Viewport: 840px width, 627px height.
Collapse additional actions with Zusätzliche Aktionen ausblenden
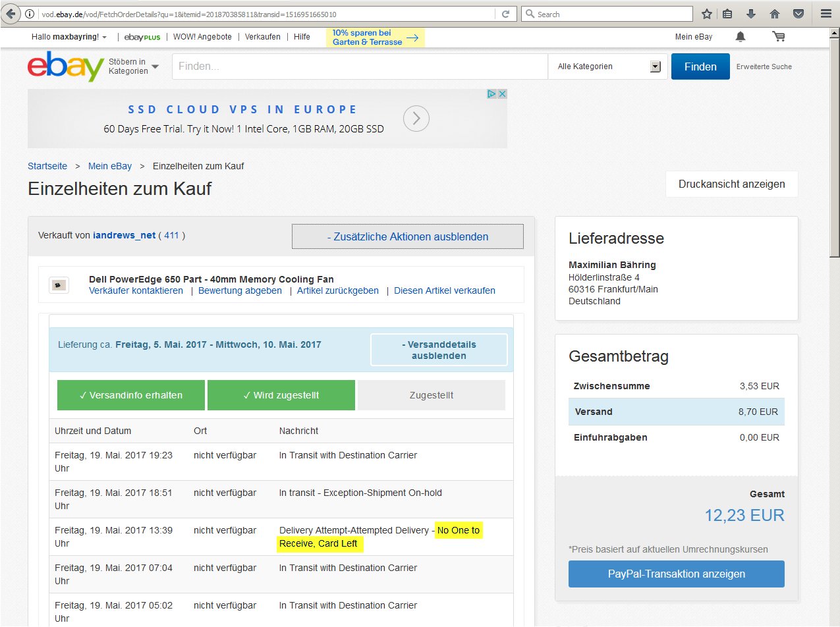[408, 236]
